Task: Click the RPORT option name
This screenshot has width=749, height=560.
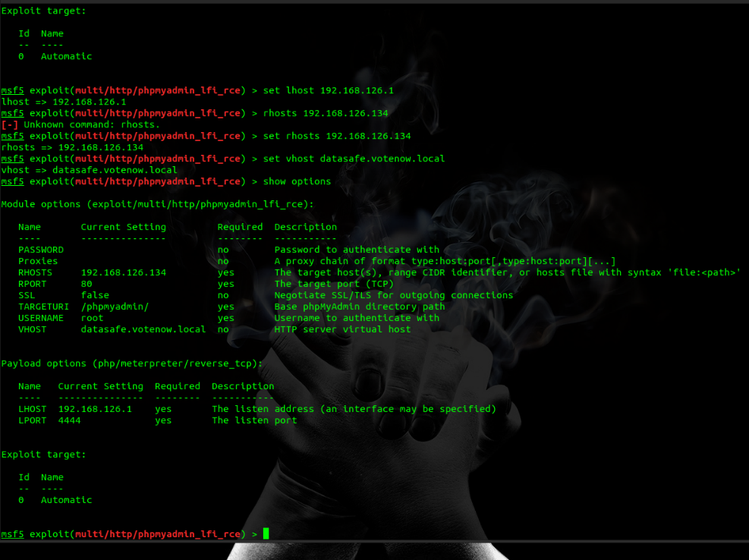Action: coord(33,284)
